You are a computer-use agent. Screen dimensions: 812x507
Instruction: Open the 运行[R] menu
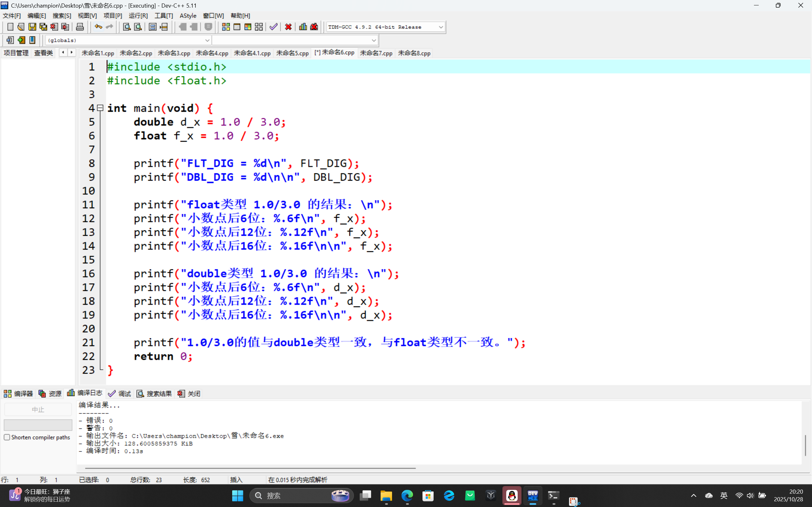coord(138,16)
